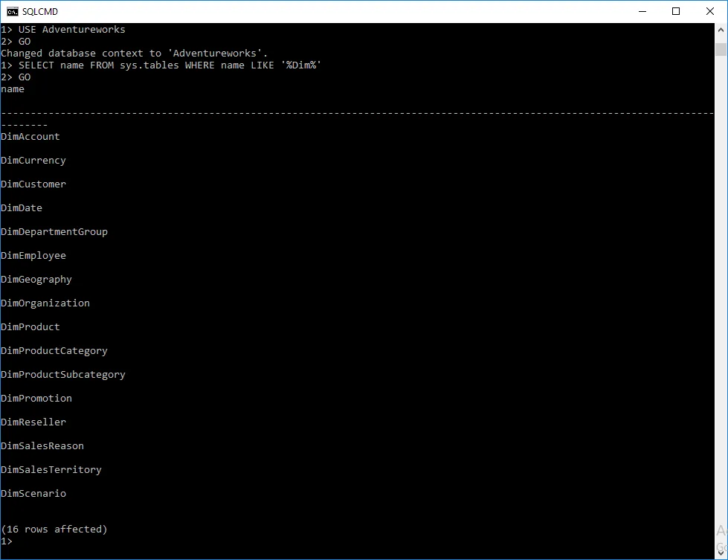
Task: Minimize the SQLCMD window
Action: click(x=642, y=11)
